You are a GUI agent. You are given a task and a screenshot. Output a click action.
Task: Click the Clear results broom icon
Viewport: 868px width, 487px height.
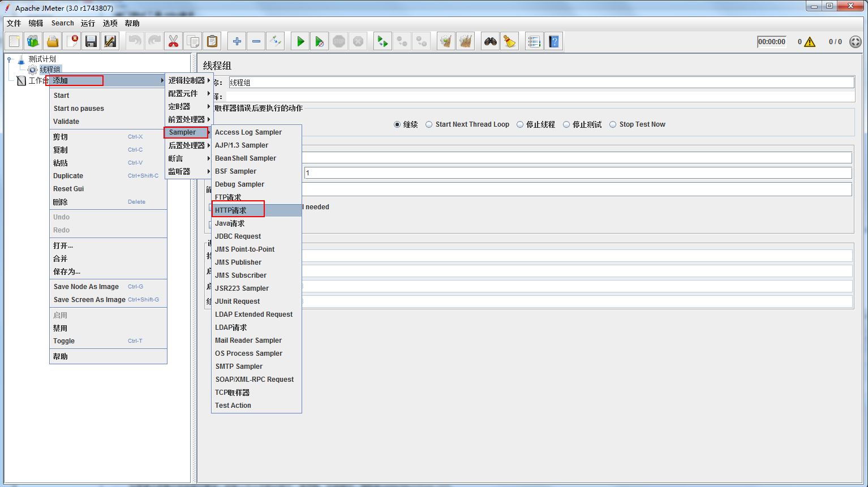click(446, 41)
